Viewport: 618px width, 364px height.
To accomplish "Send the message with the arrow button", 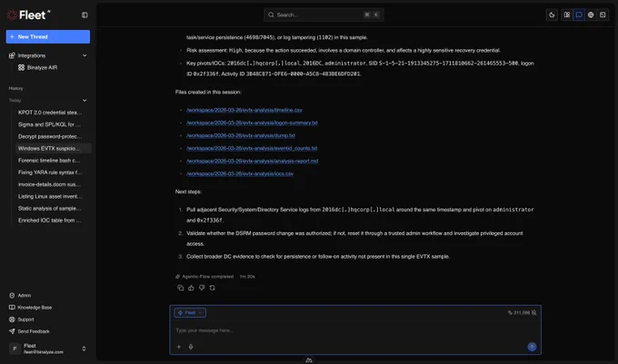I will coord(532,347).
